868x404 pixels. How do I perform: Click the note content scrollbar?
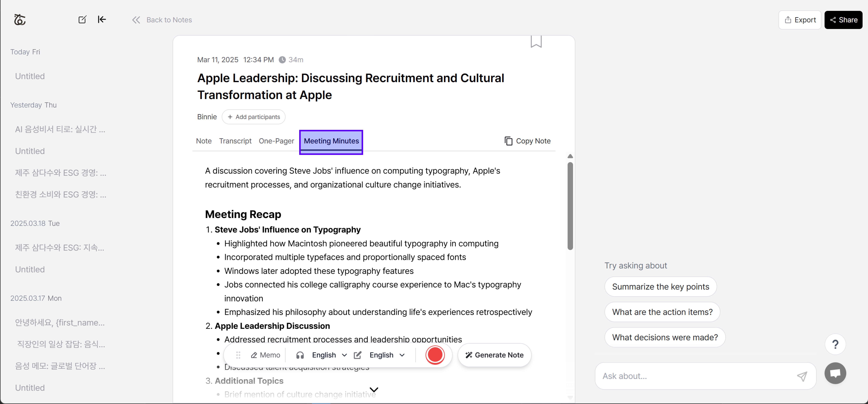570,206
